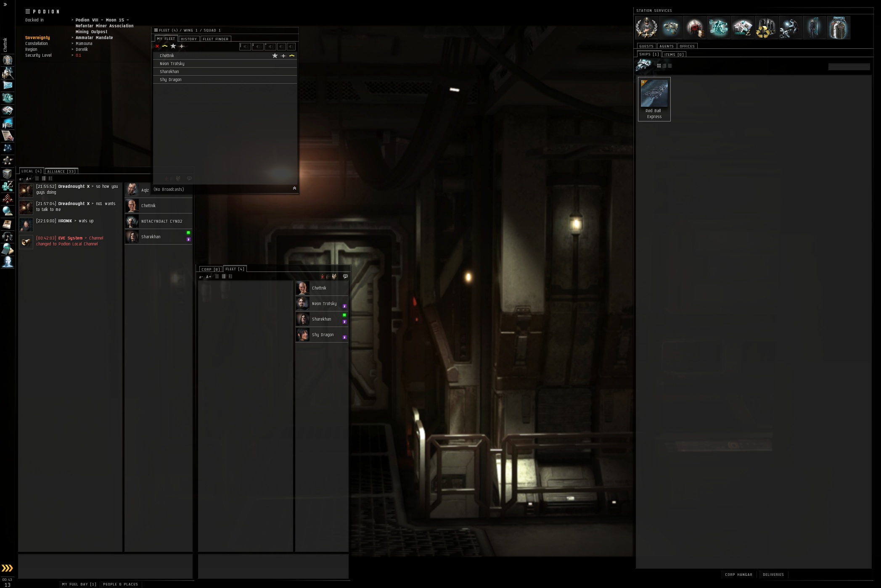The image size is (881, 588).
Task: Toggle first fleet voice channel speaker button
Action: click(x=245, y=47)
